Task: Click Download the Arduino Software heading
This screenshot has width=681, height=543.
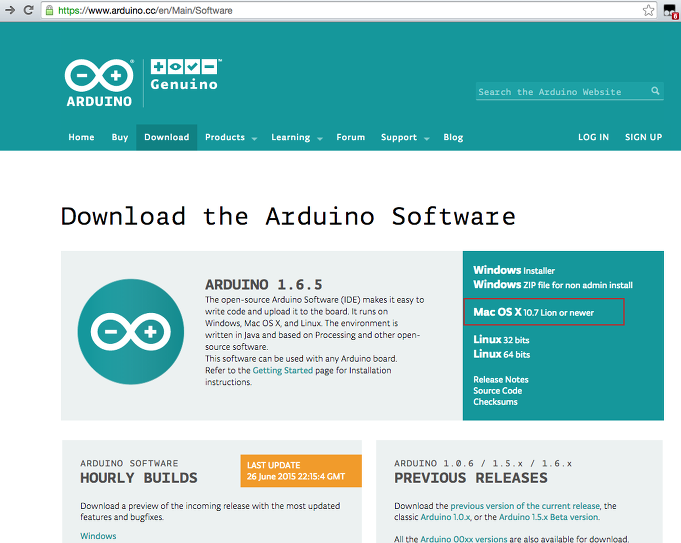Action: (288, 216)
